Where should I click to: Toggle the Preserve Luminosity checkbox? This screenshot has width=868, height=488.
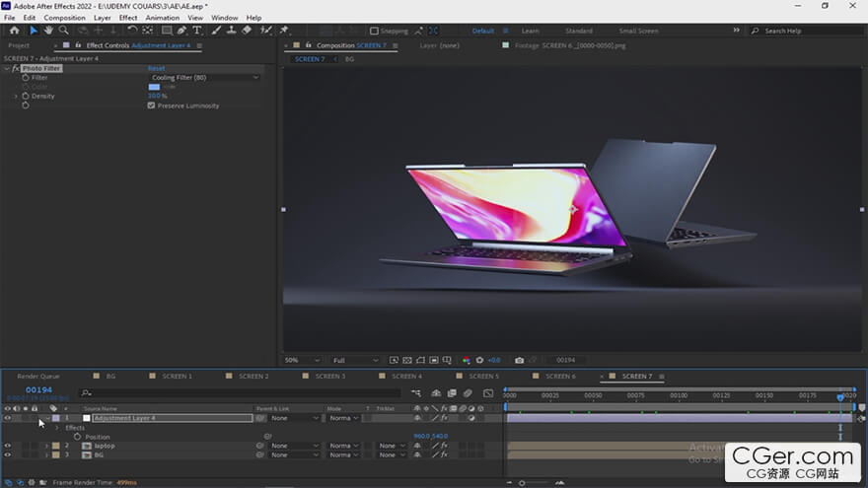pos(151,105)
